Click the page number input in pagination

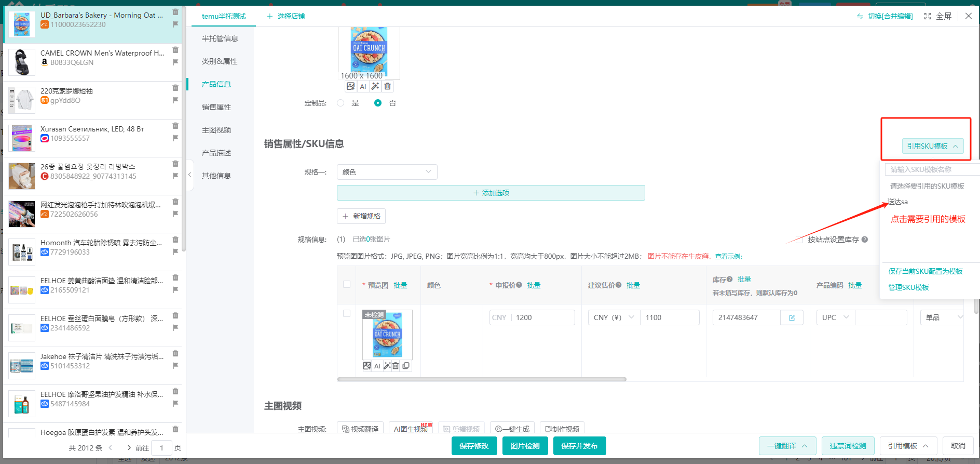coord(162,447)
